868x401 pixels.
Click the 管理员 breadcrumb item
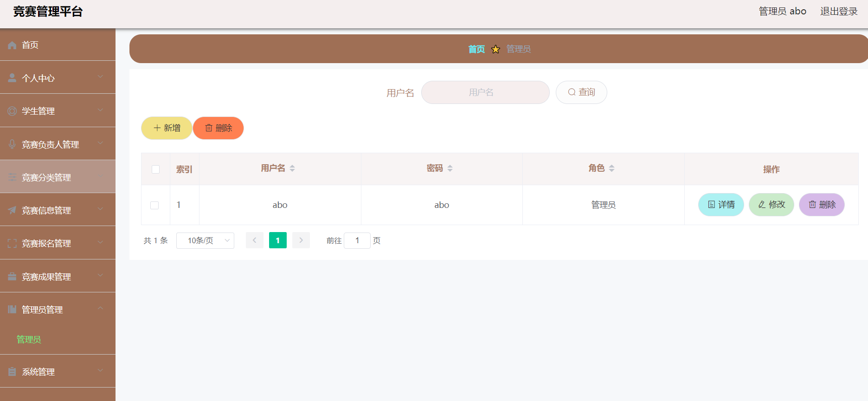(519, 49)
